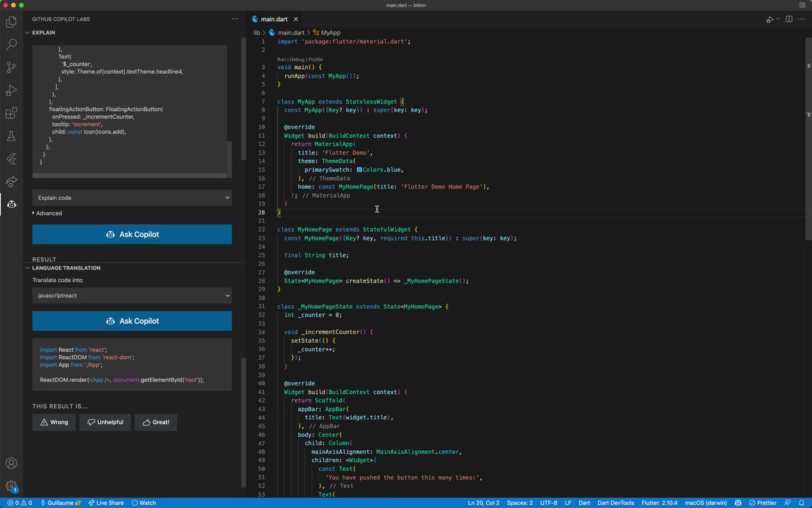Click the Watch status bar item
This screenshot has height=508, width=812.
point(144,503)
